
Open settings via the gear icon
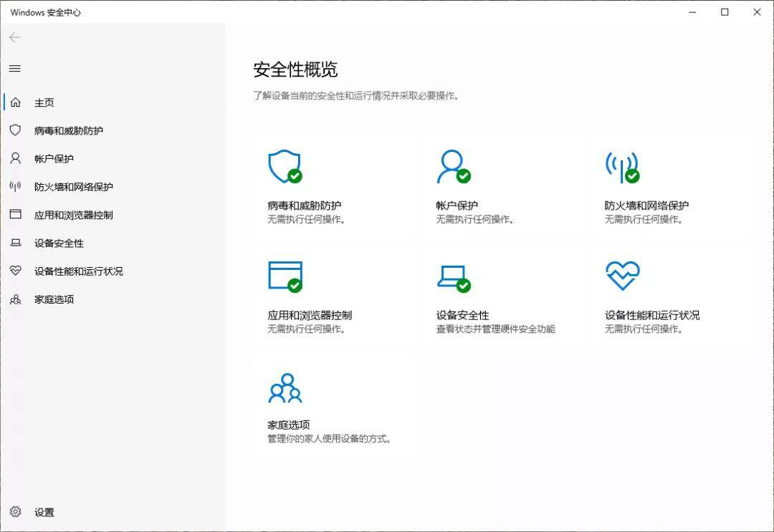click(x=15, y=512)
